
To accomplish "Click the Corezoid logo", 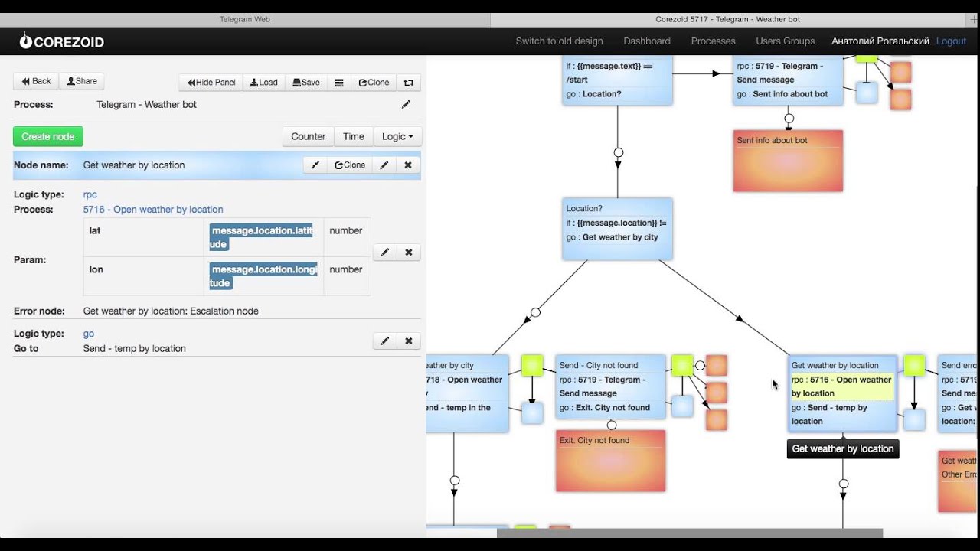I will pyautogui.click(x=61, y=41).
